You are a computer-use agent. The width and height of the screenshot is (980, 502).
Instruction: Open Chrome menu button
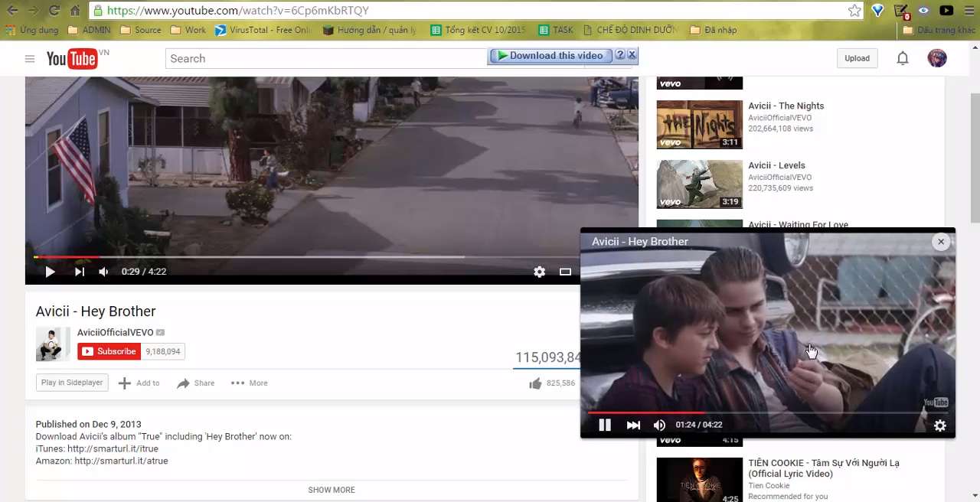coord(969,10)
